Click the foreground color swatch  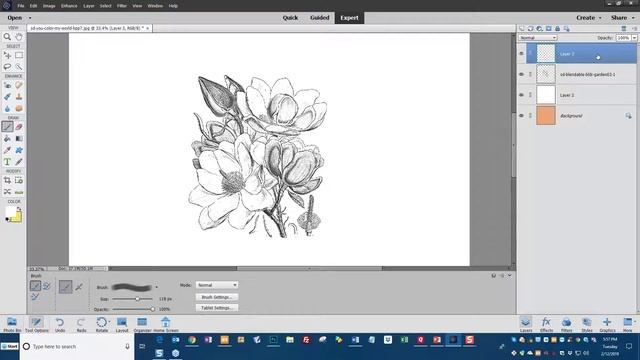pos(10,211)
